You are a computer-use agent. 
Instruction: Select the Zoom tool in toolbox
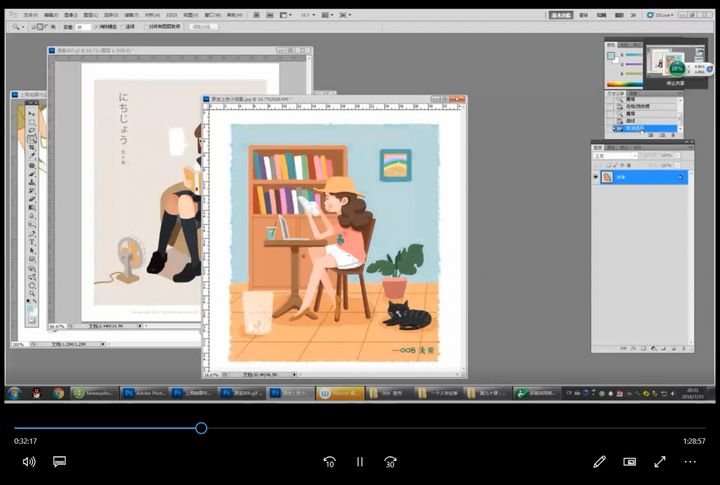[31, 293]
